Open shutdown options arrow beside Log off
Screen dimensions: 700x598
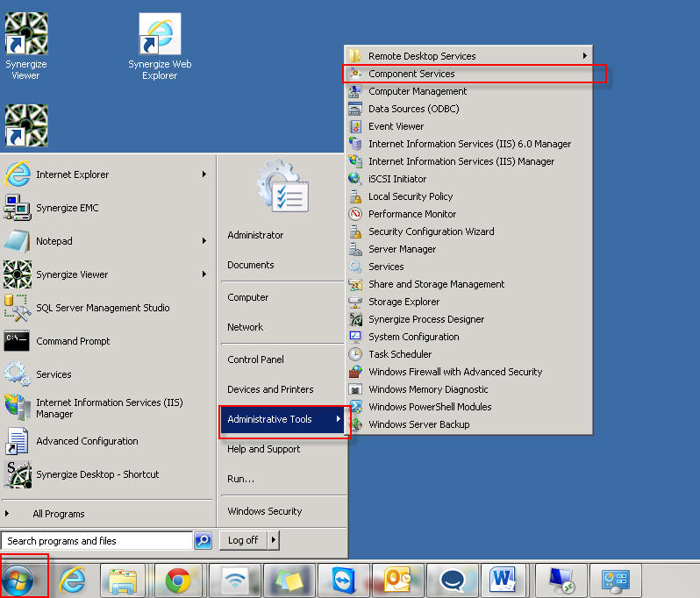[x=273, y=540]
